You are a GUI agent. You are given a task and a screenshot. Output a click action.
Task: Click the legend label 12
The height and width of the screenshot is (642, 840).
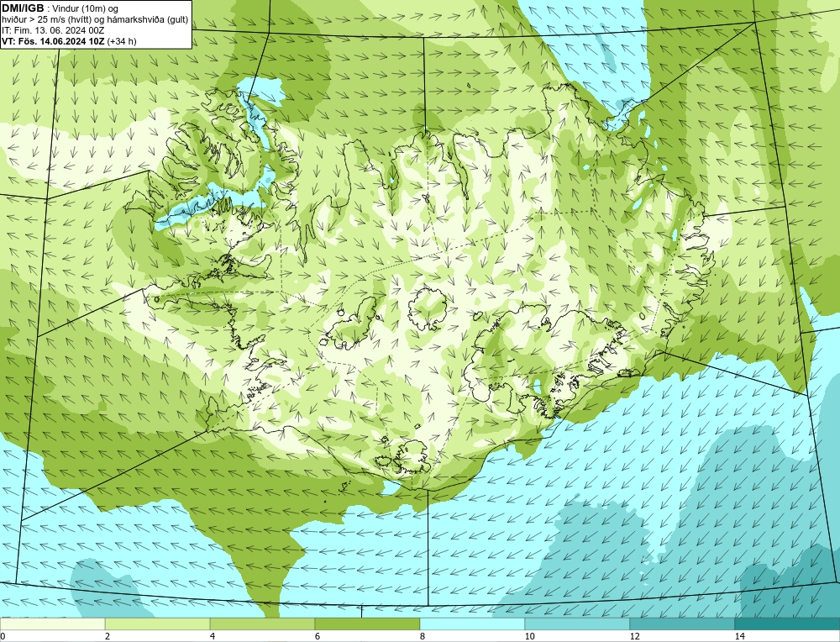pos(634,636)
